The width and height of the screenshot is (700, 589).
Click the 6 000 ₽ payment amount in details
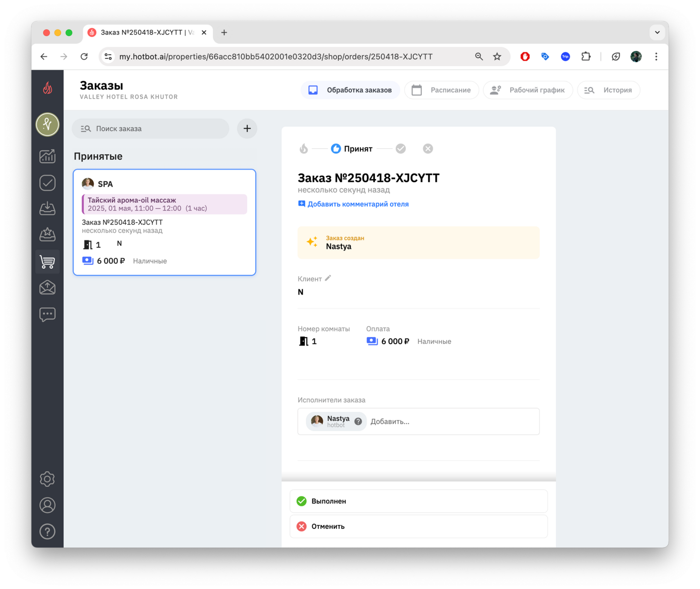pos(395,341)
